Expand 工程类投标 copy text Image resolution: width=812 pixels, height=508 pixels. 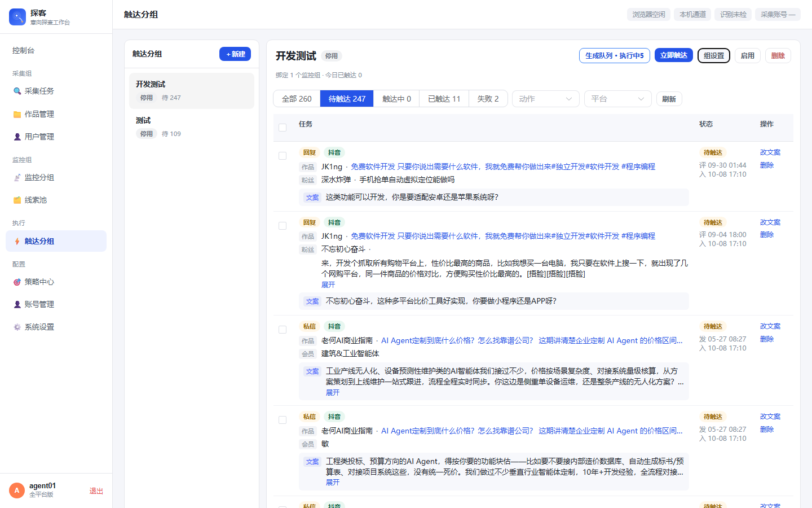point(333,482)
